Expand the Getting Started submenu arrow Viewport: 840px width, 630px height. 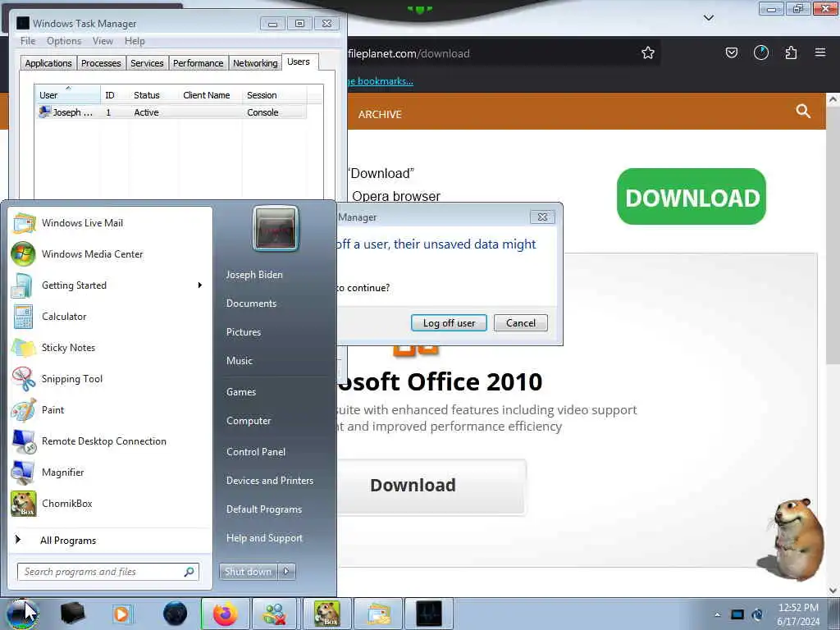coord(200,285)
